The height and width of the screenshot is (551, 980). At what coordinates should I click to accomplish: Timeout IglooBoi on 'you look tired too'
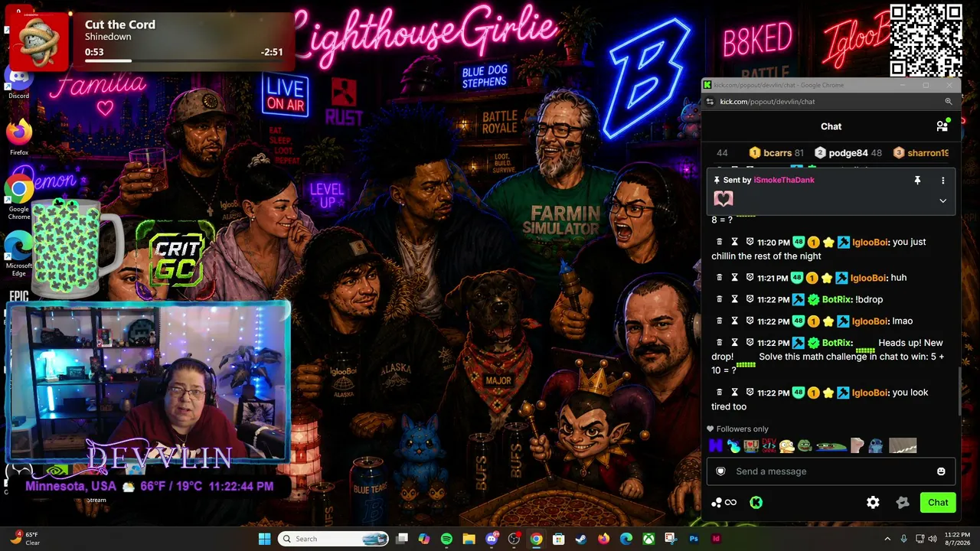735,393
